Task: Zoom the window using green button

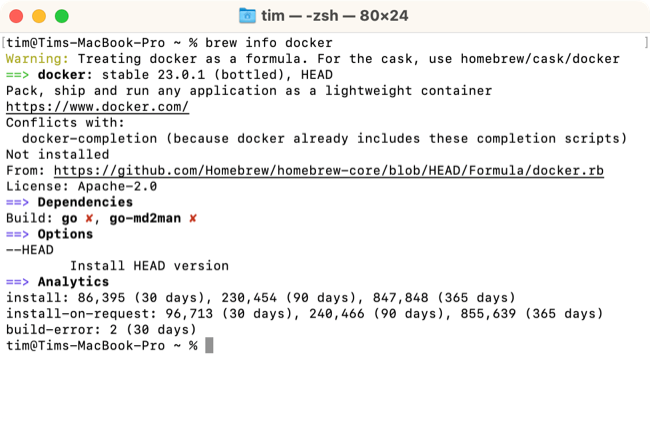Action: 61,17
